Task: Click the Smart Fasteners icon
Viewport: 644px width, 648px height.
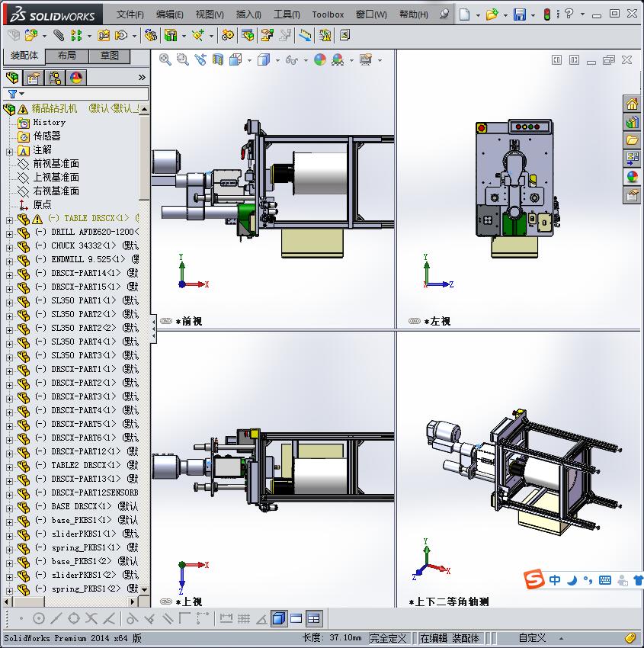Action: pos(104,36)
